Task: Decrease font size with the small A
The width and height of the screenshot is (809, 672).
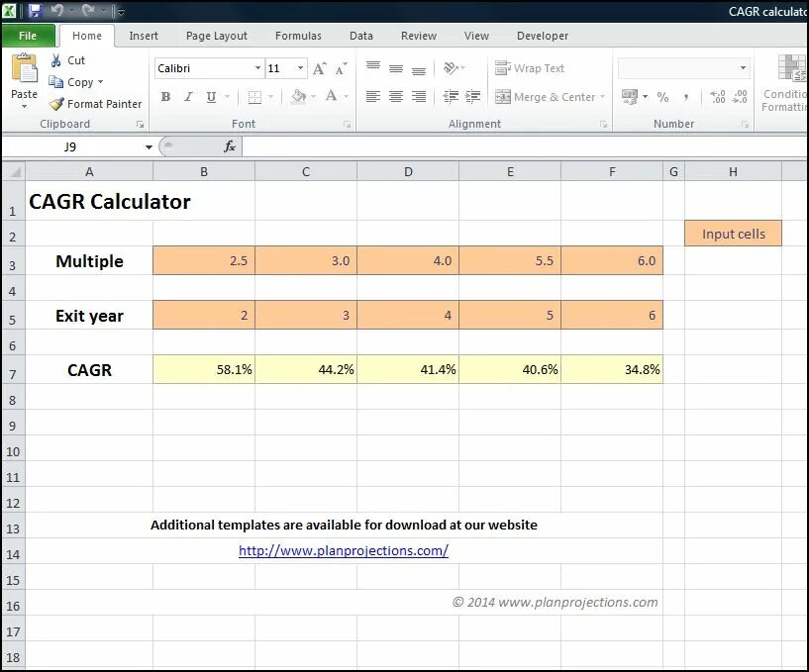Action: [x=341, y=68]
